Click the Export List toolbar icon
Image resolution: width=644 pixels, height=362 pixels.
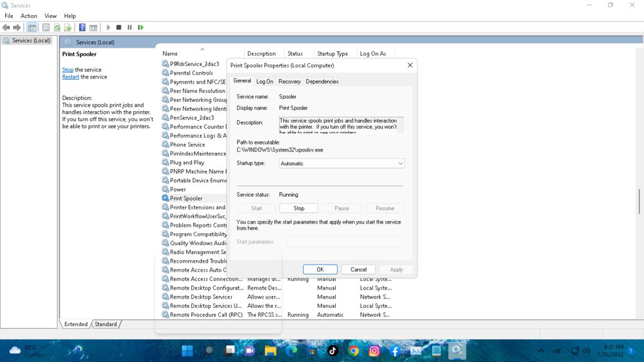pos(68,28)
